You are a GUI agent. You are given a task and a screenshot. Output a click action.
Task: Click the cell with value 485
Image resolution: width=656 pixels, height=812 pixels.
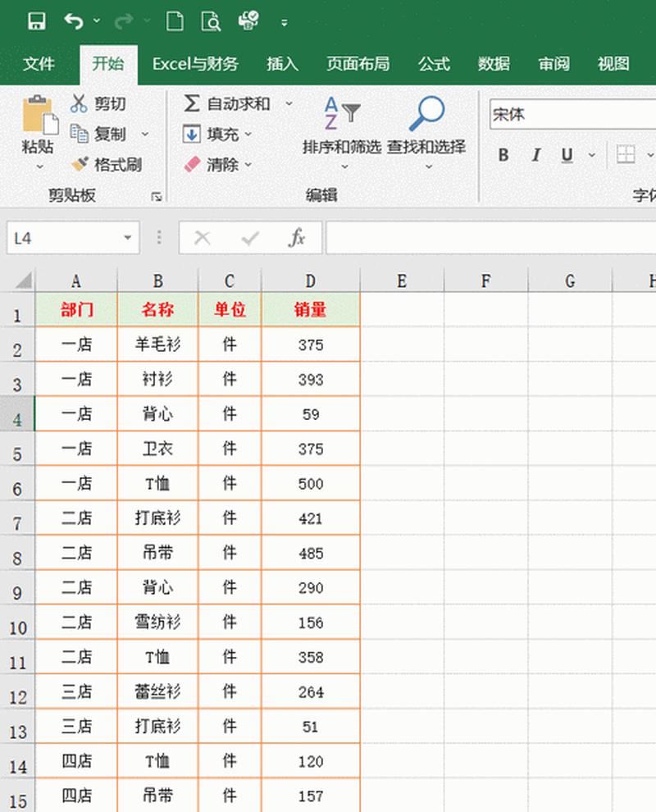tap(311, 553)
